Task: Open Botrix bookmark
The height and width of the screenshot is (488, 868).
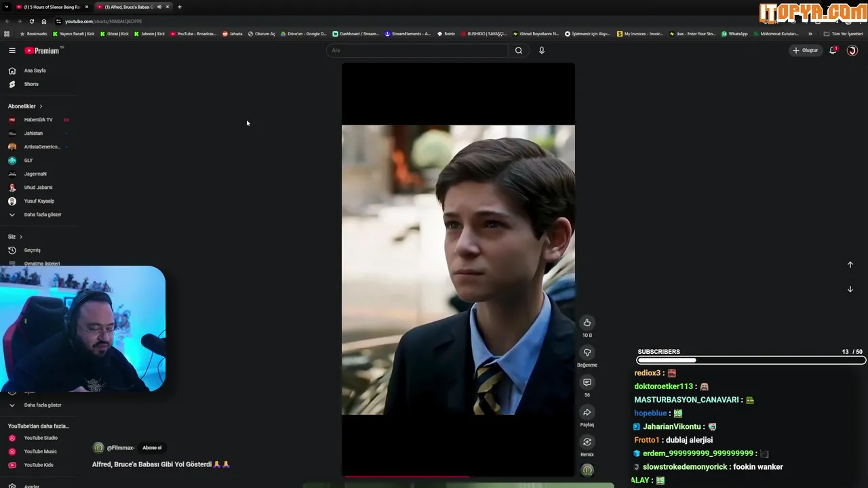Action: (x=446, y=34)
